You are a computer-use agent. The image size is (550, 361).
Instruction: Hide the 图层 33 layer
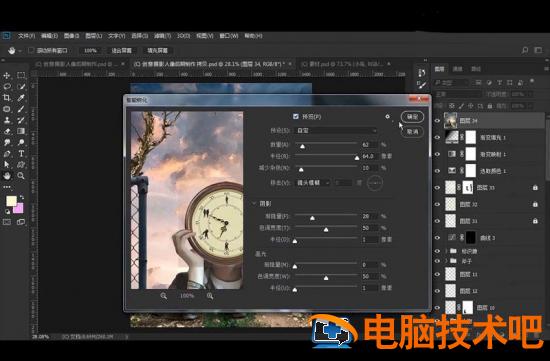pyautogui.click(x=437, y=188)
